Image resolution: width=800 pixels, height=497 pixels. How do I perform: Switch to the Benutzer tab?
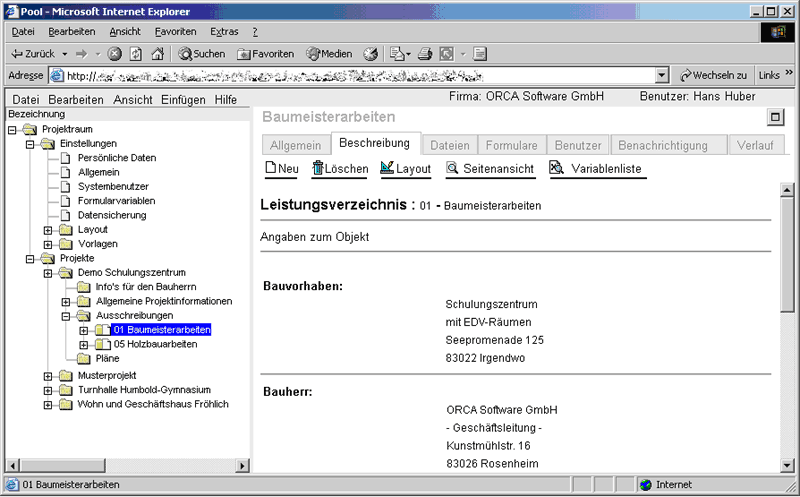[x=578, y=145]
